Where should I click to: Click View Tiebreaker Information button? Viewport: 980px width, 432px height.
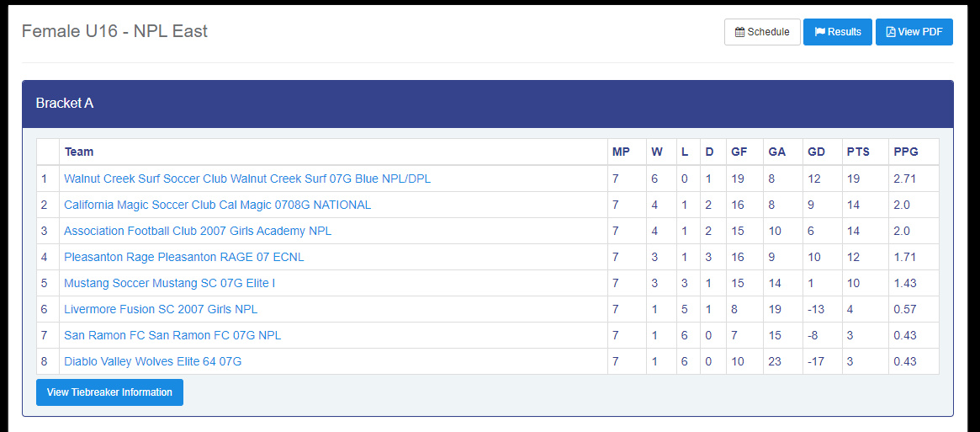pos(109,392)
